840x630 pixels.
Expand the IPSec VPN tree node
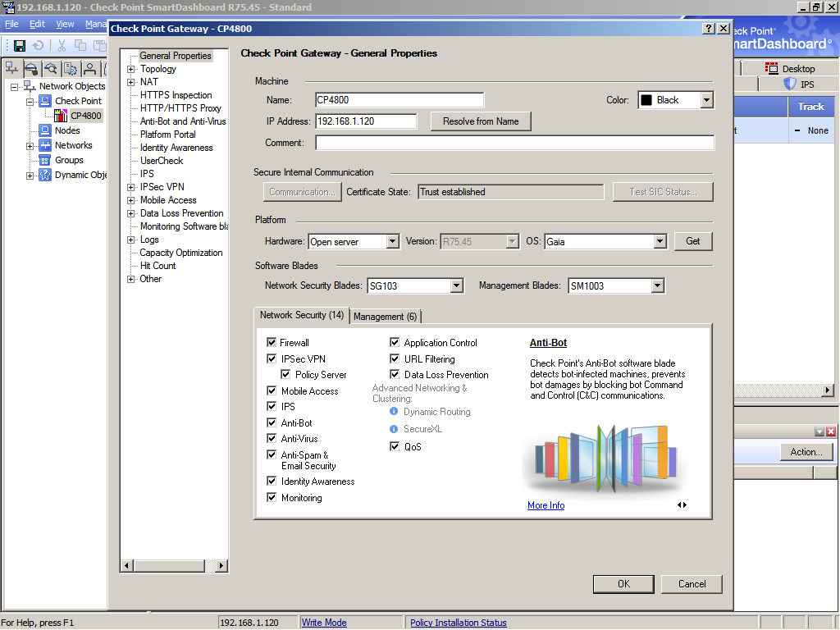click(130, 187)
